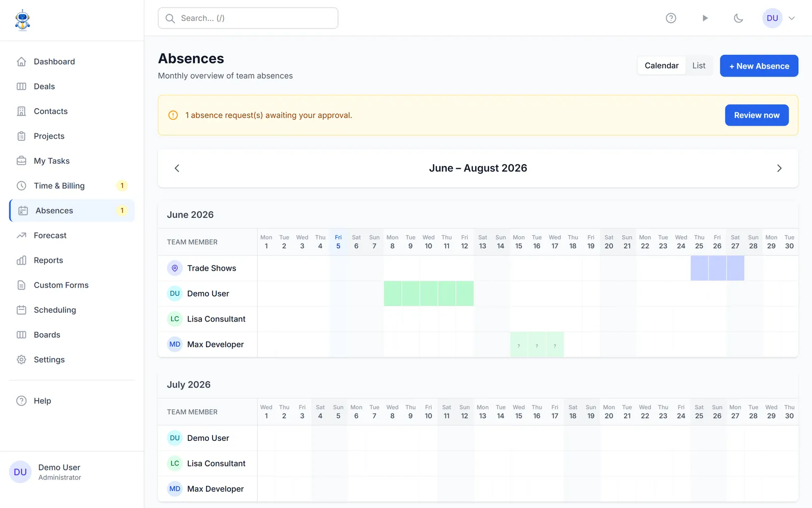This screenshot has width=812, height=508.
Task: Click the DU avatar in the top bar
Action: tap(772, 18)
